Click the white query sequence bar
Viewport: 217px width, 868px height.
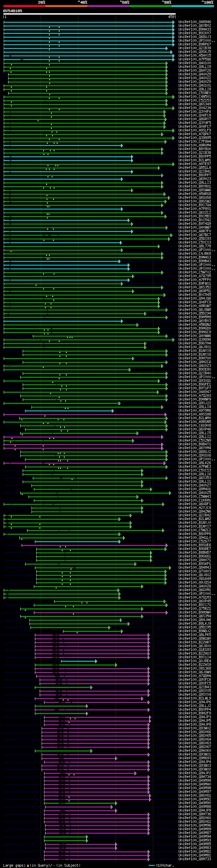click(x=89, y=14)
